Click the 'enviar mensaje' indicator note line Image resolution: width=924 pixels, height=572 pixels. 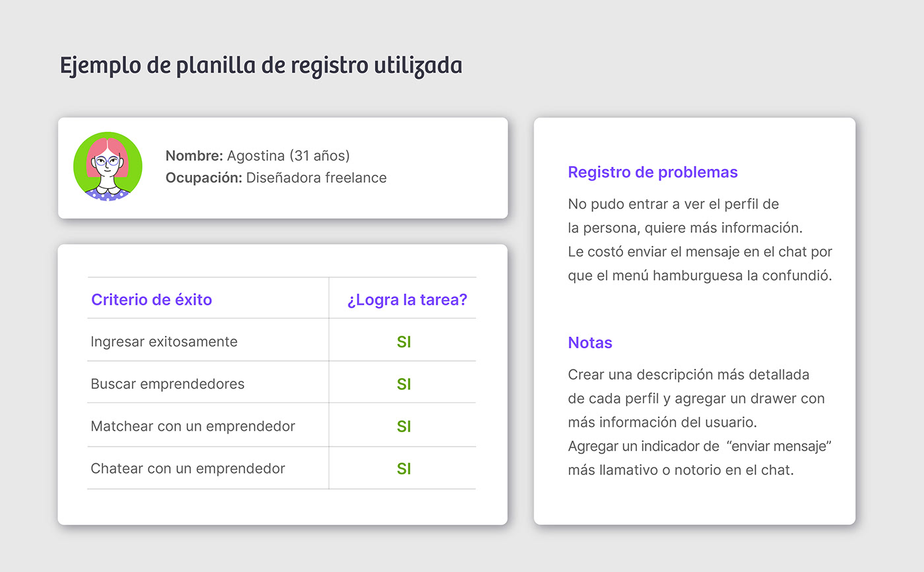(700, 447)
